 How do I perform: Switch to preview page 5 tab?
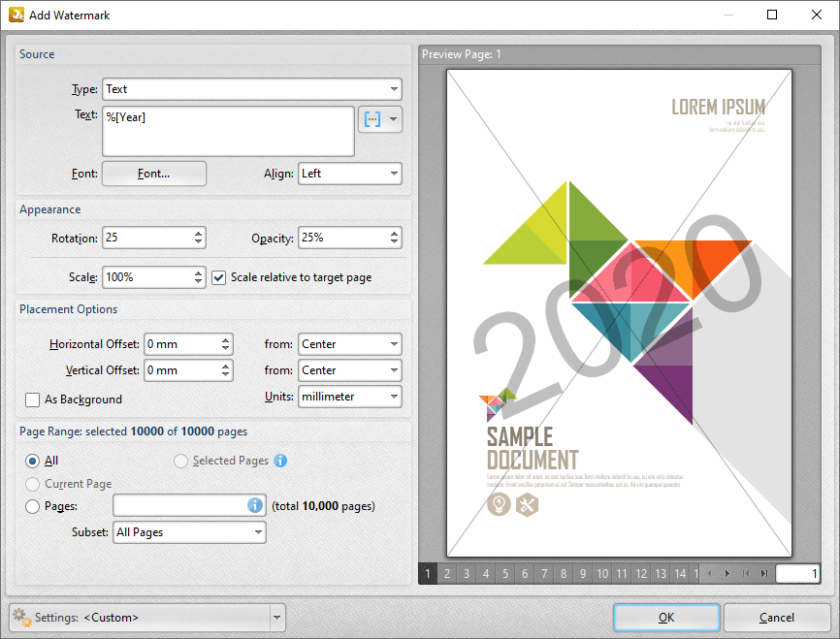(x=505, y=574)
